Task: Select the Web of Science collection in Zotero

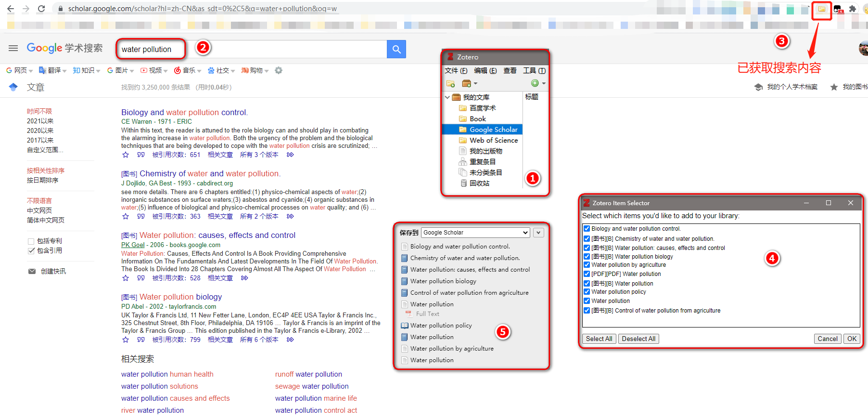Action: 488,140
